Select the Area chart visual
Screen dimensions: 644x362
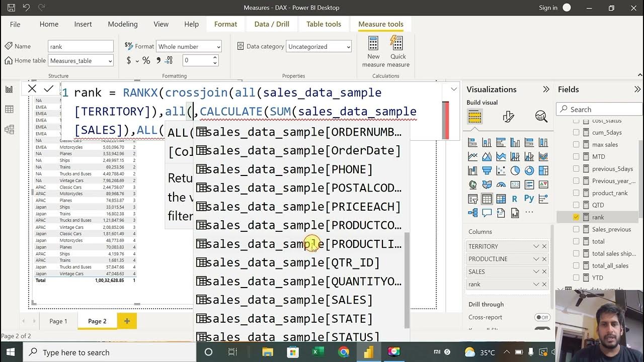[x=487, y=156]
